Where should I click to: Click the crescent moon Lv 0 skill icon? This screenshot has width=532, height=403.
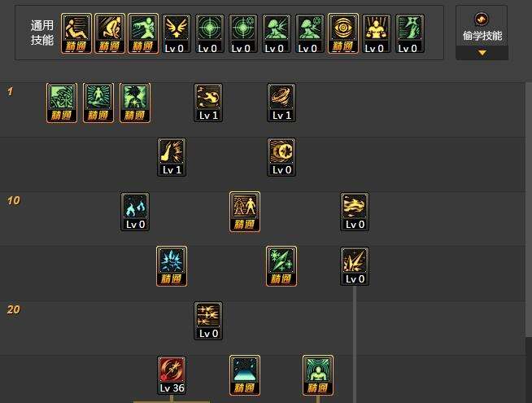point(281,157)
